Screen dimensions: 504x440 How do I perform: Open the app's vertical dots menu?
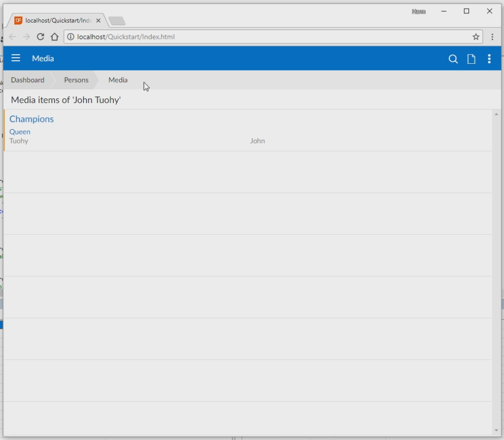[489, 59]
